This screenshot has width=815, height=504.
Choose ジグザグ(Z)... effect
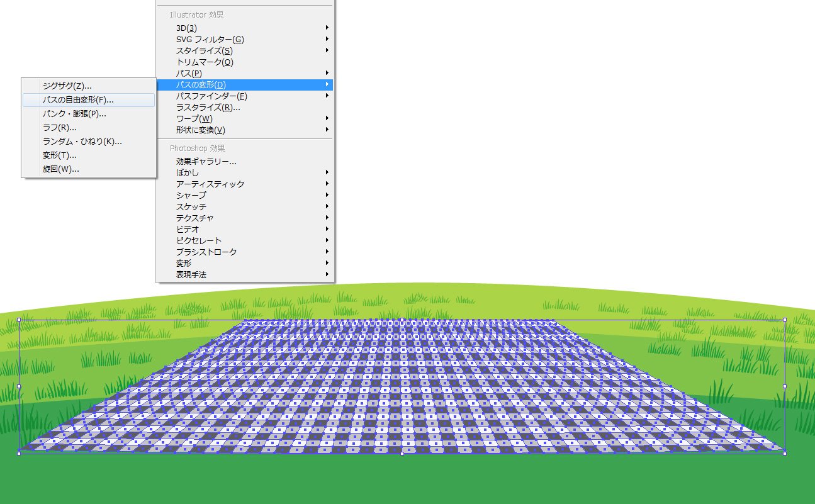click(89, 86)
